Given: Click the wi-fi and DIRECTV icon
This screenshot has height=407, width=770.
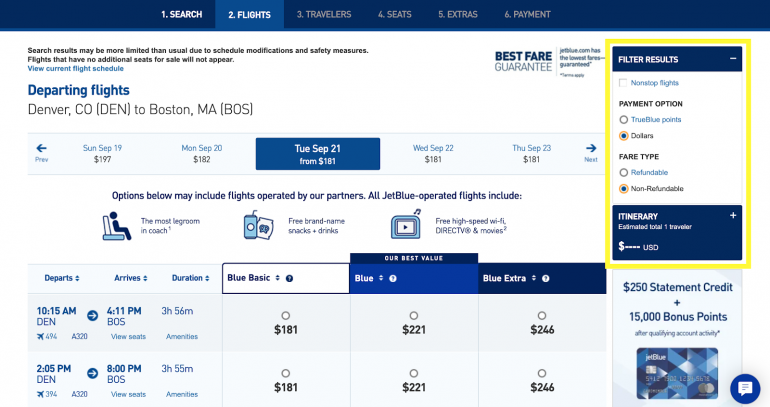Looking at the screenshot, I should [x=406, y=225].
